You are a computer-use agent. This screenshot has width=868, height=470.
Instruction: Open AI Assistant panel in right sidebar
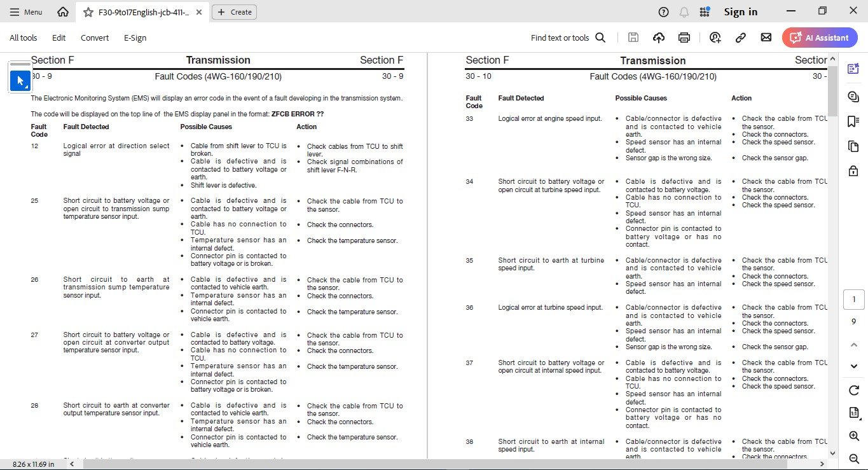pos(853,69)
